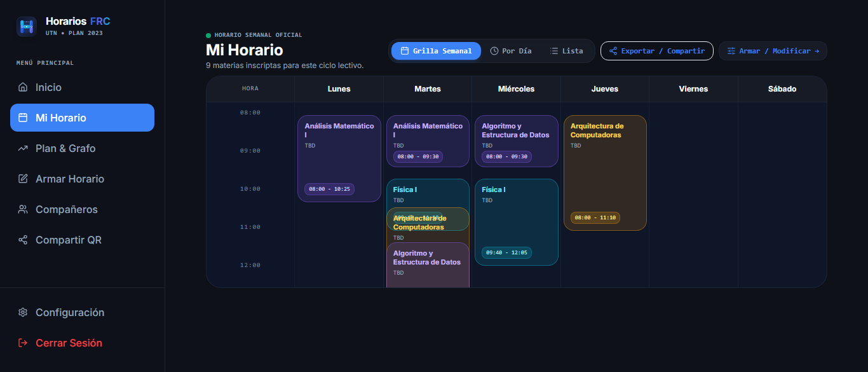Click the Lunes column header
868x372 pixels.
click(339, 89)
